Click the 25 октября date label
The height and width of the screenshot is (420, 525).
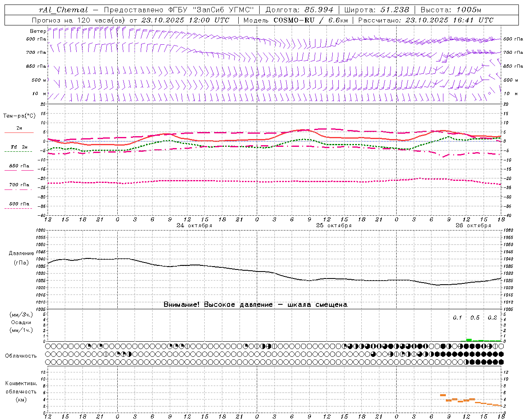pos(334,226)
